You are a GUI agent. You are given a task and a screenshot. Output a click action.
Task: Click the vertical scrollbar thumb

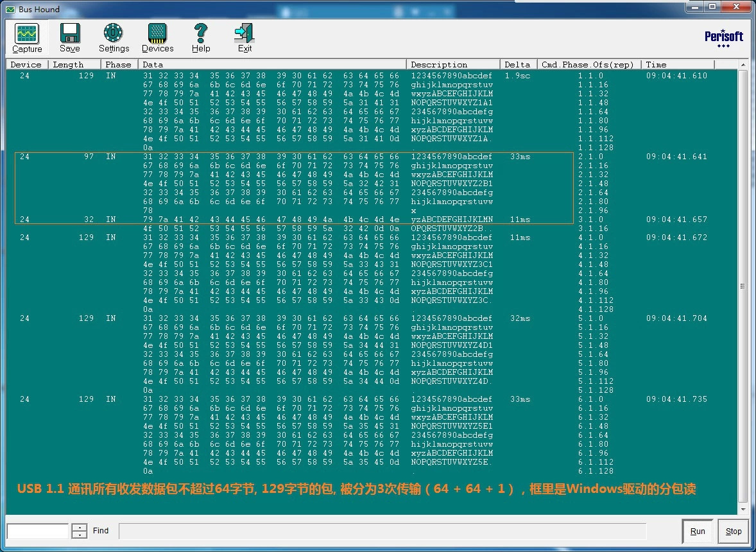pos(743,286)
